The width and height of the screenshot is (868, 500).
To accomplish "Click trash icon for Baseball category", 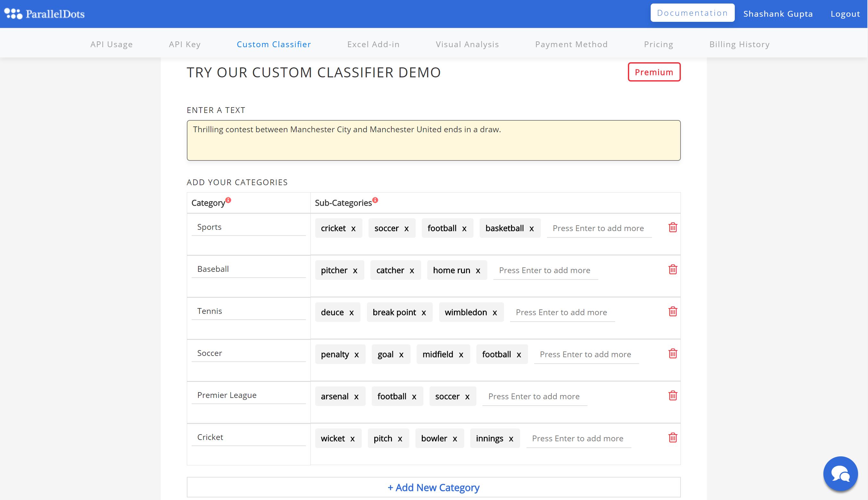I will (x=673, y=270).
